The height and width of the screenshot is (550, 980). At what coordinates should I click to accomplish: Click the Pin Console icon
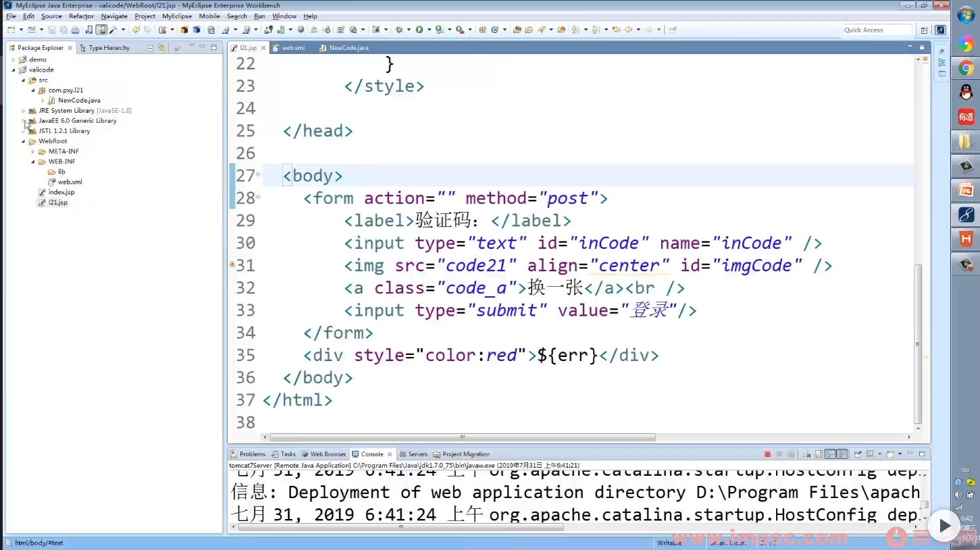pos(858,454)
